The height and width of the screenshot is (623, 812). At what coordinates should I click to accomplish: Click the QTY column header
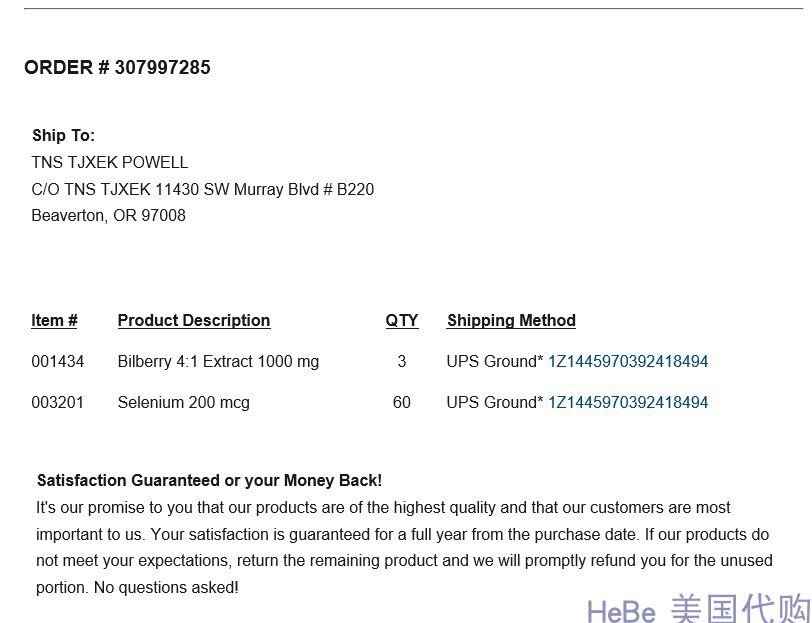pos(402,320)
